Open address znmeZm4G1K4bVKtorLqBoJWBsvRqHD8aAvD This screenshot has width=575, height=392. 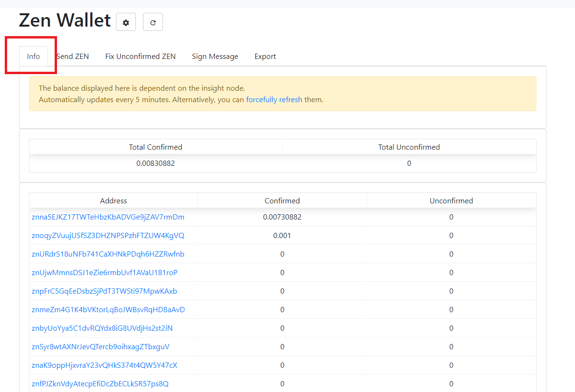[108, 310]
